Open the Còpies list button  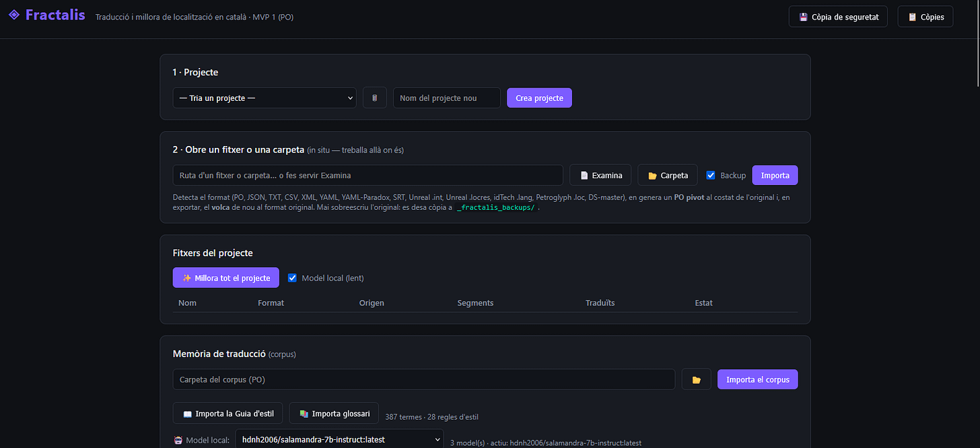925,17
